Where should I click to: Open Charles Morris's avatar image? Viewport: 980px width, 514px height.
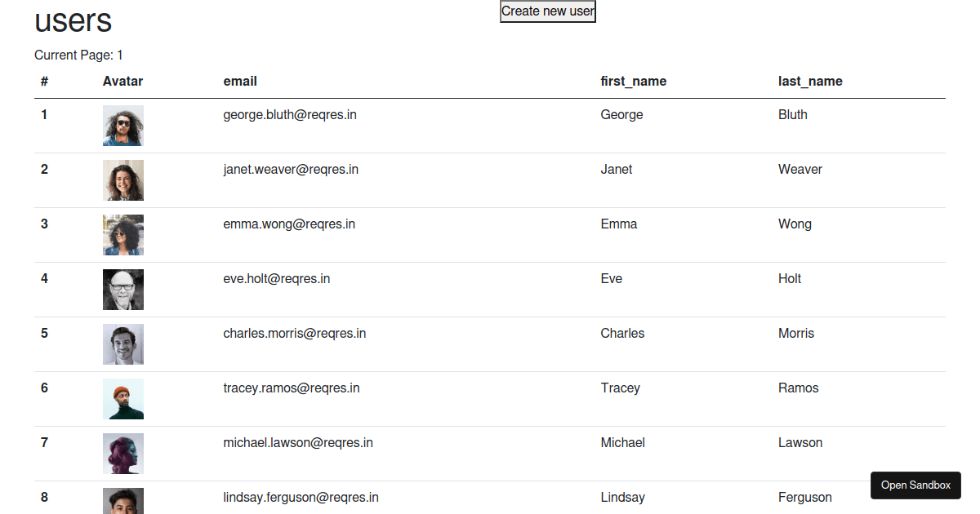coord(123,344)
